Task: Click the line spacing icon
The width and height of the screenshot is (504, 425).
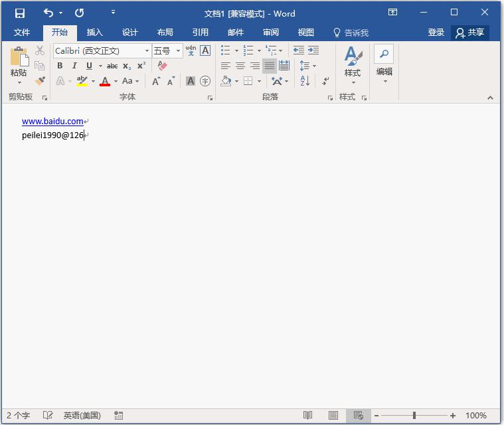Action: 304,66
